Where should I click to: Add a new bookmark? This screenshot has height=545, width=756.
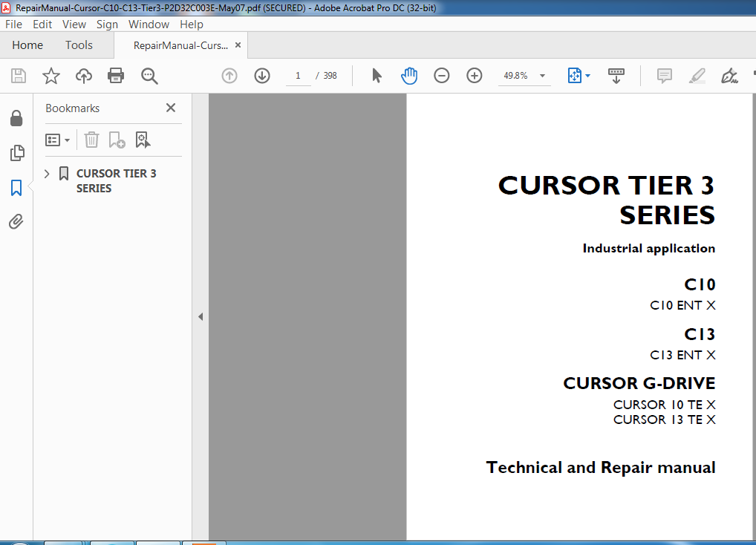click(x=117, y=140)
